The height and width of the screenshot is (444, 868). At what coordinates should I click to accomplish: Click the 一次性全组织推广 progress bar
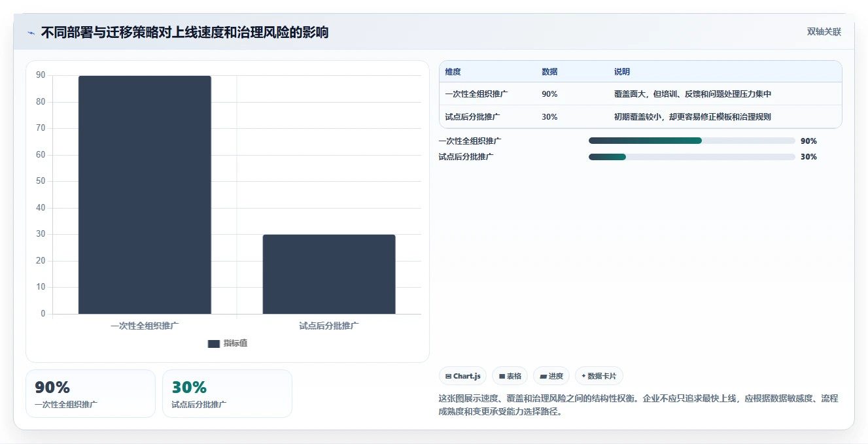[x=692, y=141]
